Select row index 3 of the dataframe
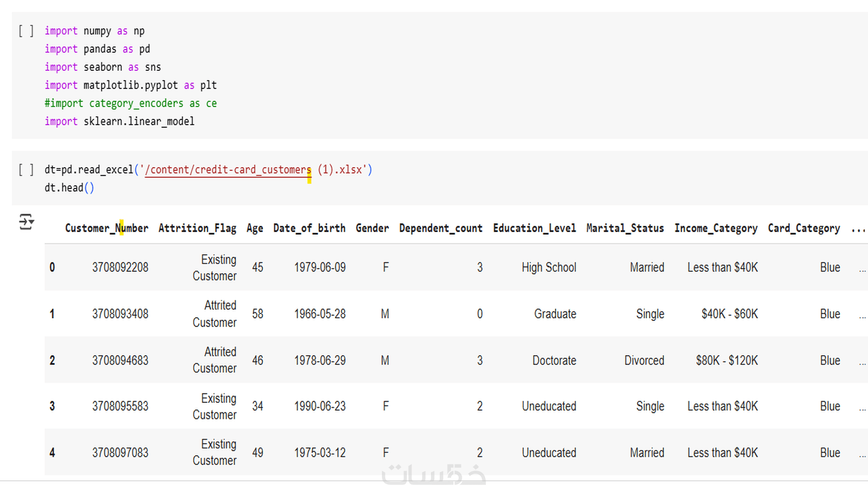Image resolution: width=868 pixels, height=495 pixels. (52, 406)
